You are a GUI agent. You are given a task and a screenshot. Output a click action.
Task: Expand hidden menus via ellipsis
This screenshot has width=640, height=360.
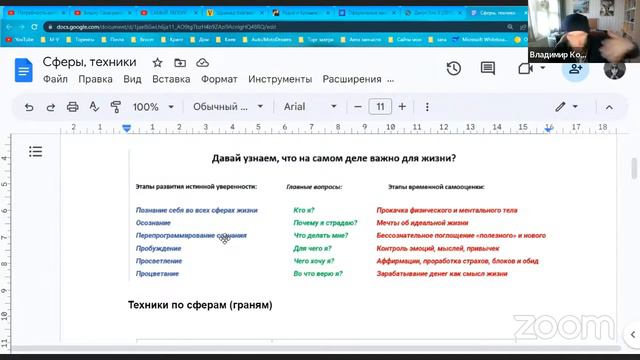[x=391, y=80]
